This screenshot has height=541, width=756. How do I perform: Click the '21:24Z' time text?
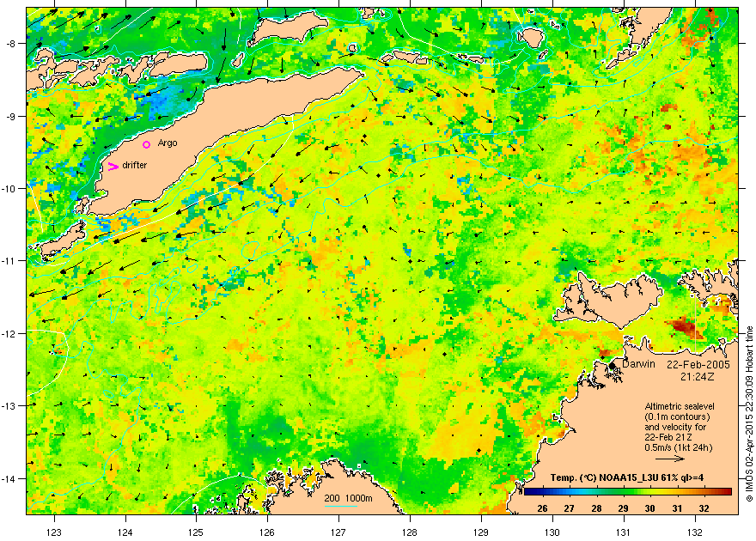698,377
